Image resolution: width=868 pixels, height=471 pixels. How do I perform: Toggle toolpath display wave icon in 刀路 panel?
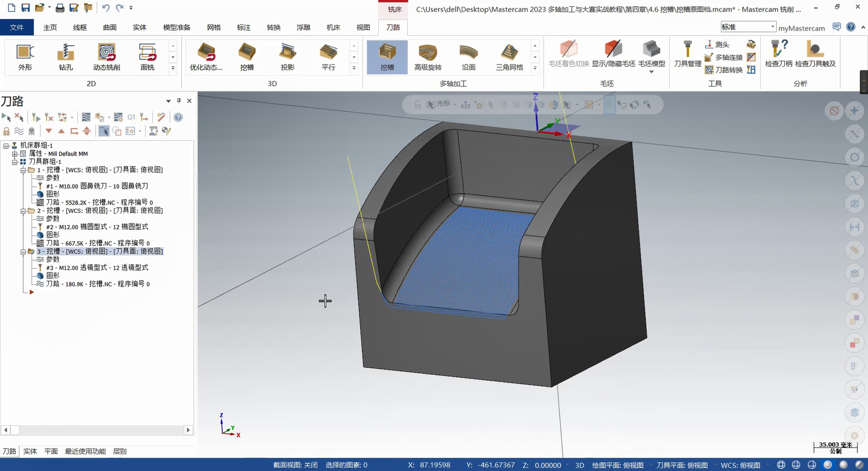click(x=19, y=131)
